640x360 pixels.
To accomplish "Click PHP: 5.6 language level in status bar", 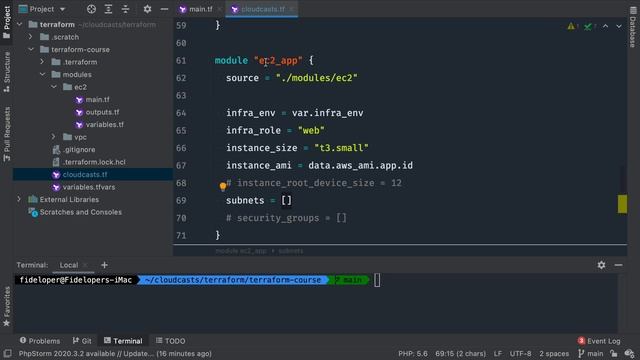I will point(413,353).
